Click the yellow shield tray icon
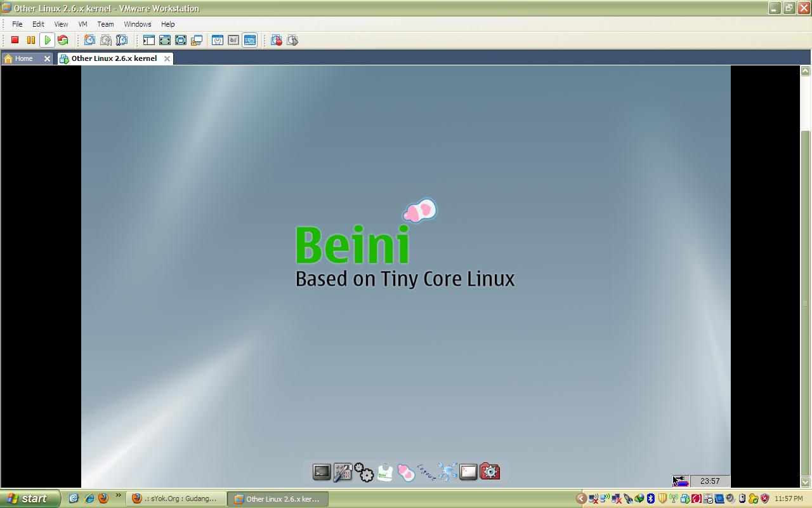This screenshot has width=812, height=508. pos(662,498)
